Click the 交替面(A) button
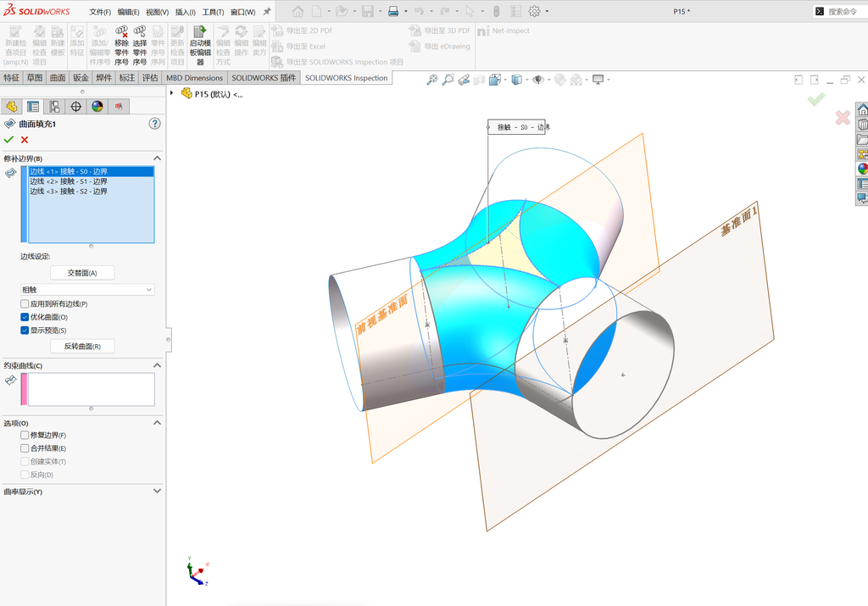Image resolution: width=868 pixels, height=606 pixels. [82, 273]
